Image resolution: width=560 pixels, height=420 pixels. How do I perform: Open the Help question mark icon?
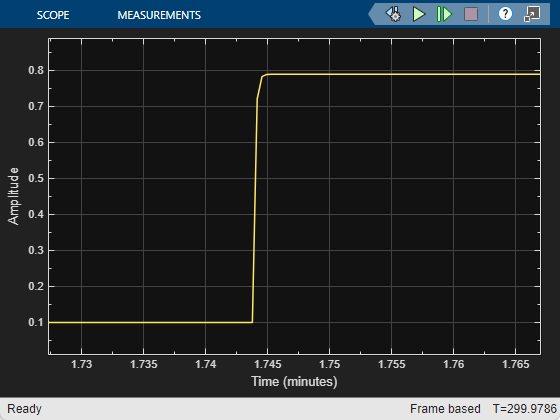point(505,14)
